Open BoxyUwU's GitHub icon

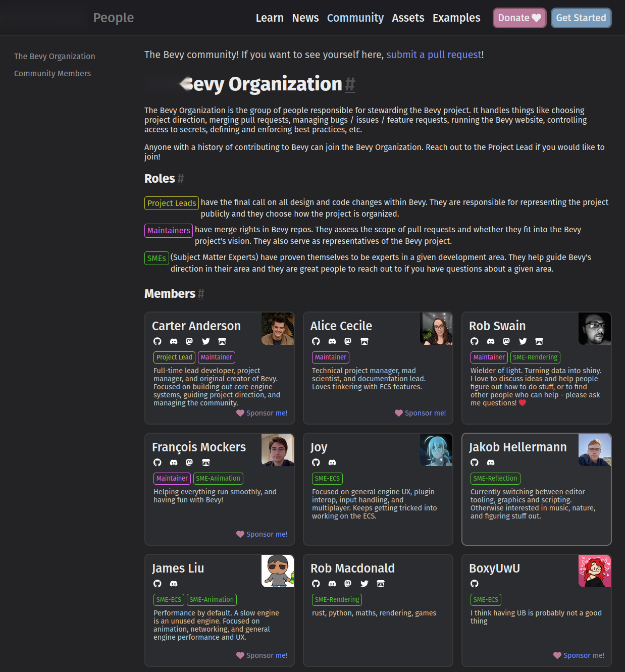click(475, 584)
